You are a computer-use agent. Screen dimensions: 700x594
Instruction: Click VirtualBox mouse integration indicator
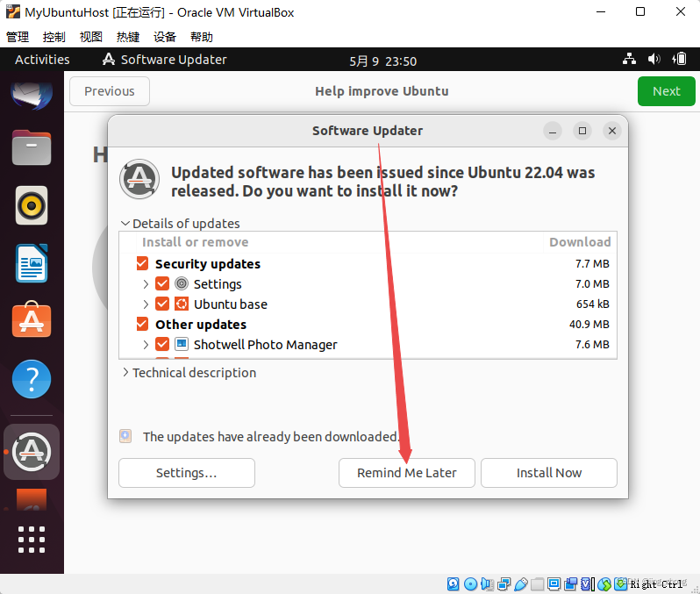point(604,583)
